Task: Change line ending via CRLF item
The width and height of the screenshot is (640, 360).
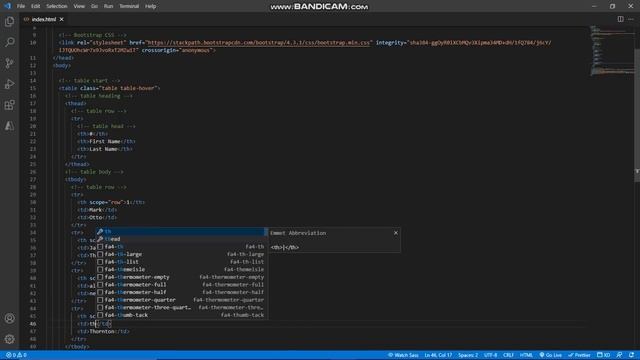Action: (x=508, y=355)
